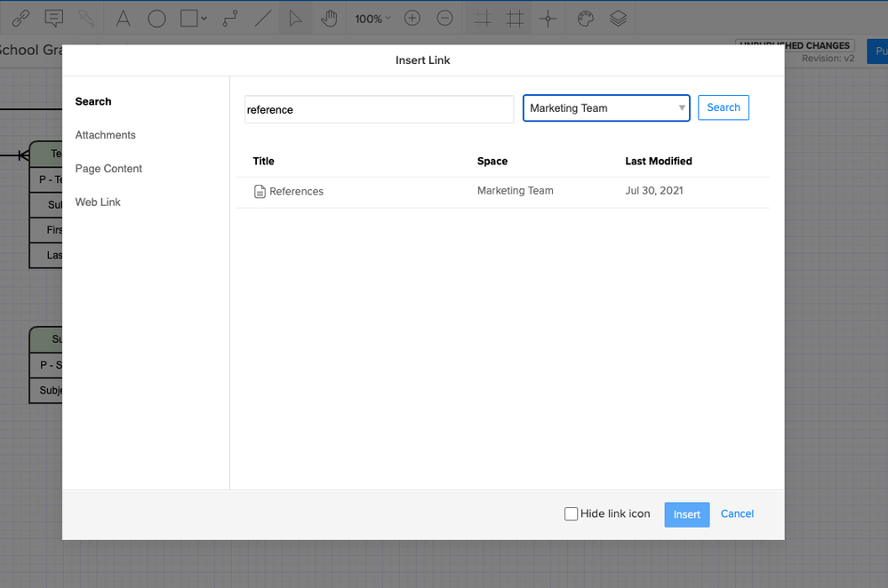Toggle the grid icon in toolbar
Viewport: 888px width, 588px height.
[x=515, y=19]
